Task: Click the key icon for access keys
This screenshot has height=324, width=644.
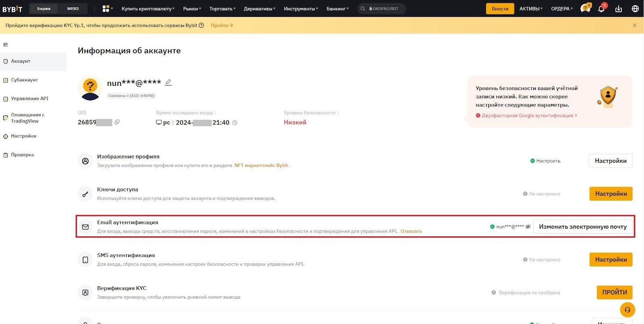Action: coord(85,194)
